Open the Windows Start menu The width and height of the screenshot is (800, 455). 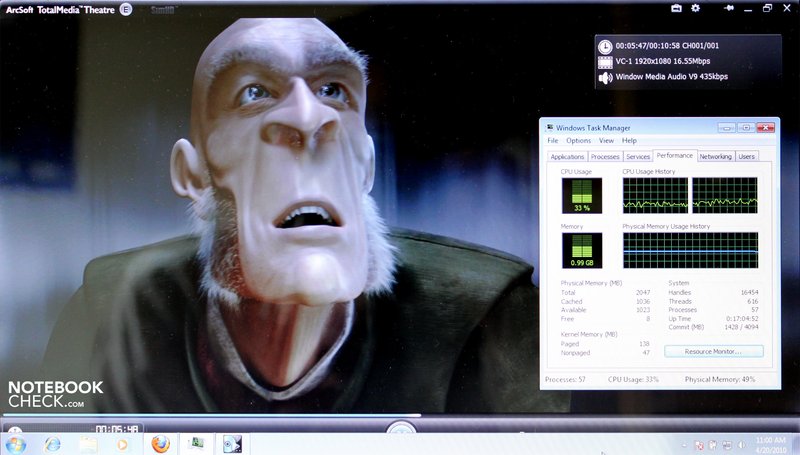tap(15, 444)
